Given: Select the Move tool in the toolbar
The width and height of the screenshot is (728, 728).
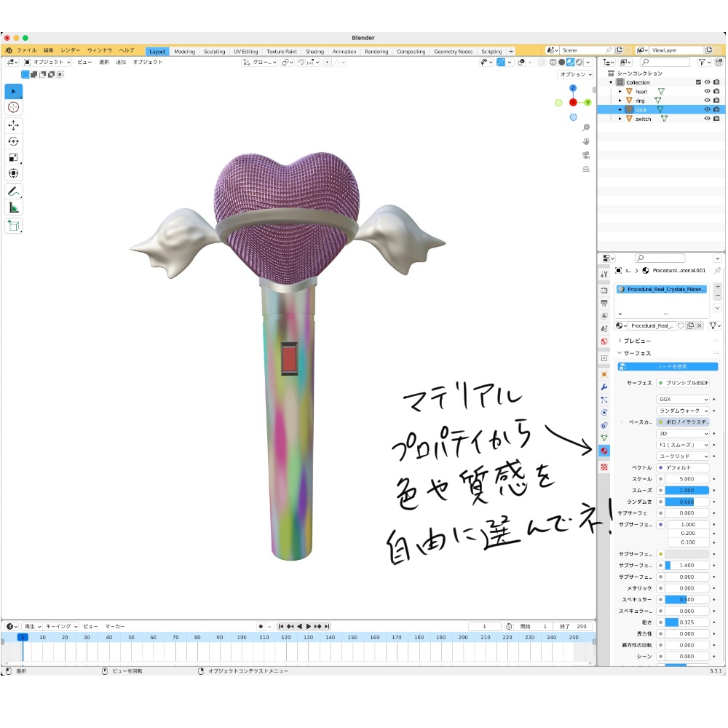Looking at the screenshot, I should (x=13, y=125).
